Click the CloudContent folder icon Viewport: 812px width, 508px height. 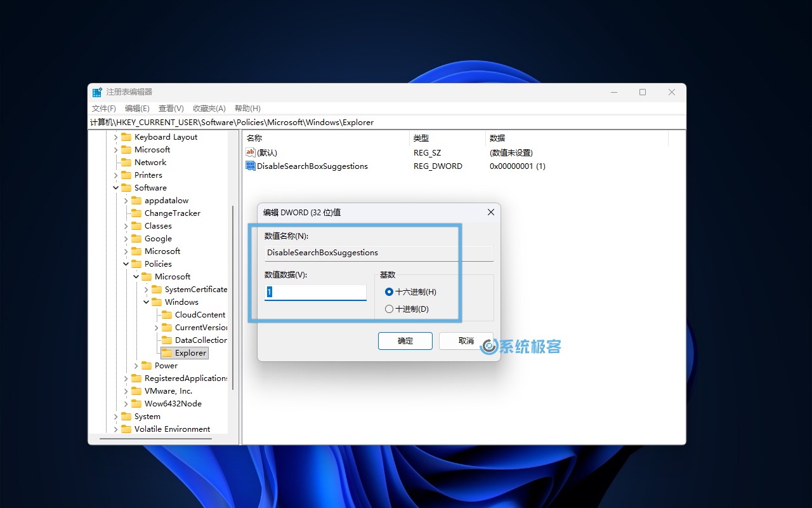point(167,314)
